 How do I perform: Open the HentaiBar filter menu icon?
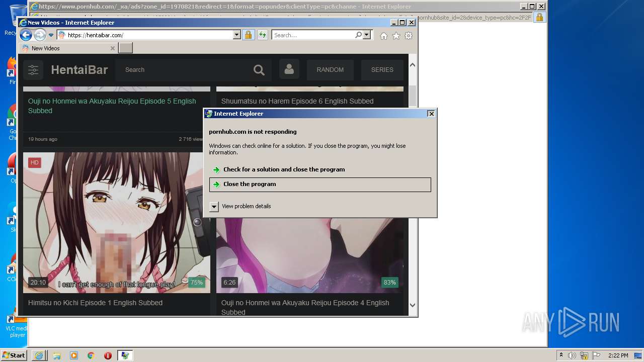33,70
